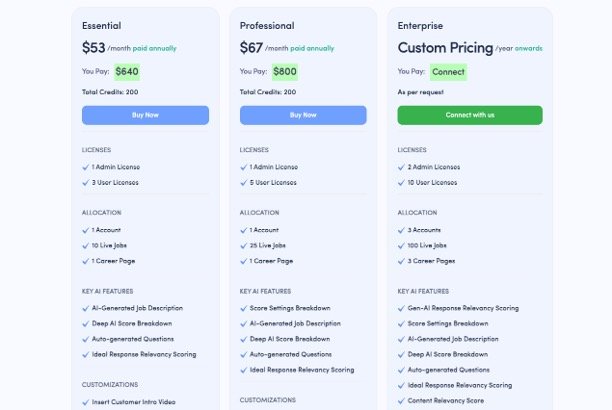
Task: Click the checkmark beside 3 Career Pages
Action: point(401,261)
